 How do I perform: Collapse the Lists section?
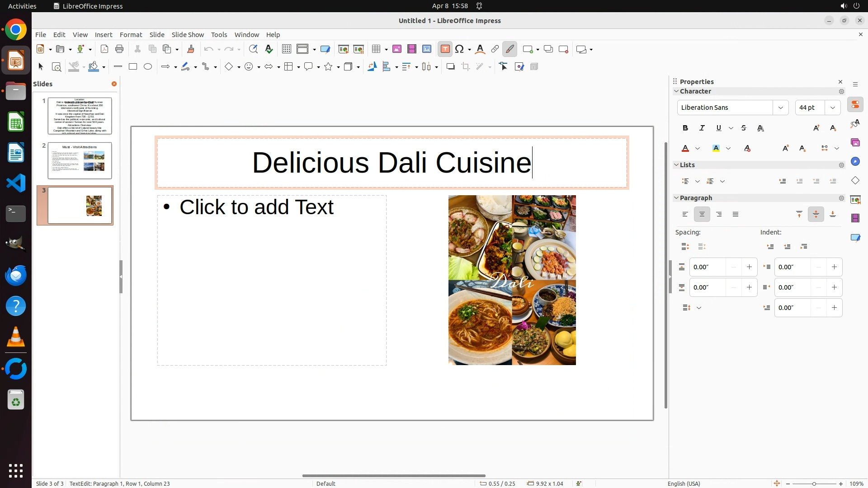(676, 165)
